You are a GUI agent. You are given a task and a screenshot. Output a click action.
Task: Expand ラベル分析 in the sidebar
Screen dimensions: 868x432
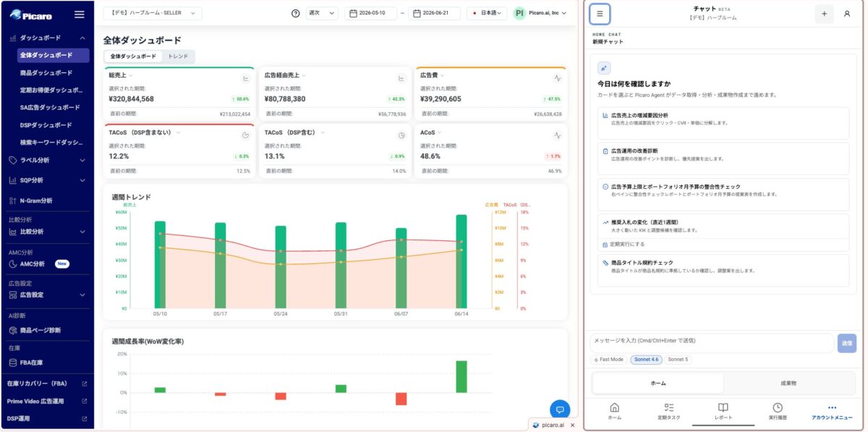(47, 160)
